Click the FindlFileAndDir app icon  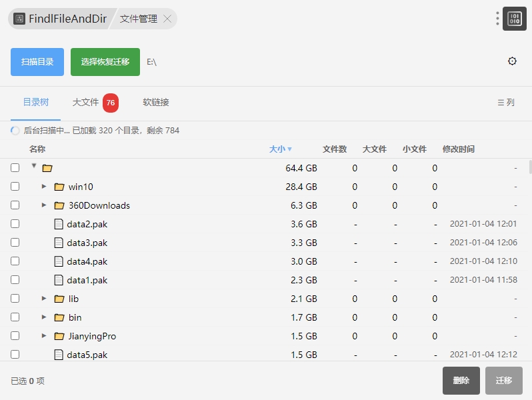19,19
